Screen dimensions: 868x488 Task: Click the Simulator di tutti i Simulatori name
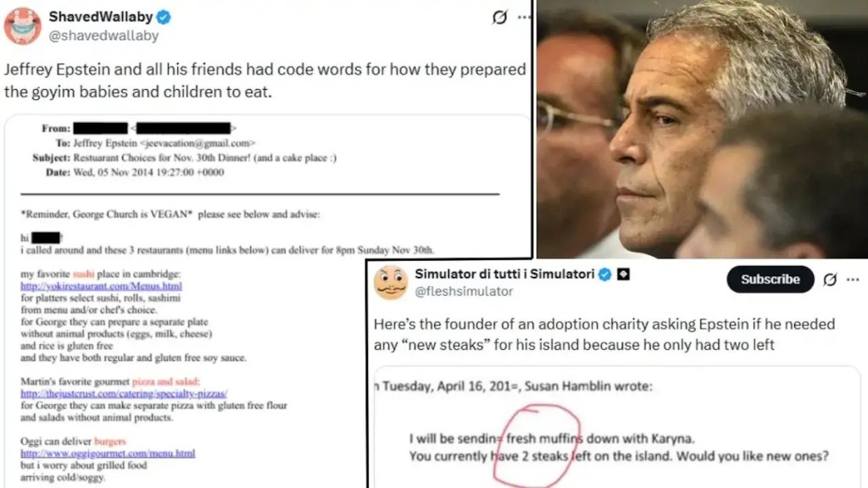(505, 274)
